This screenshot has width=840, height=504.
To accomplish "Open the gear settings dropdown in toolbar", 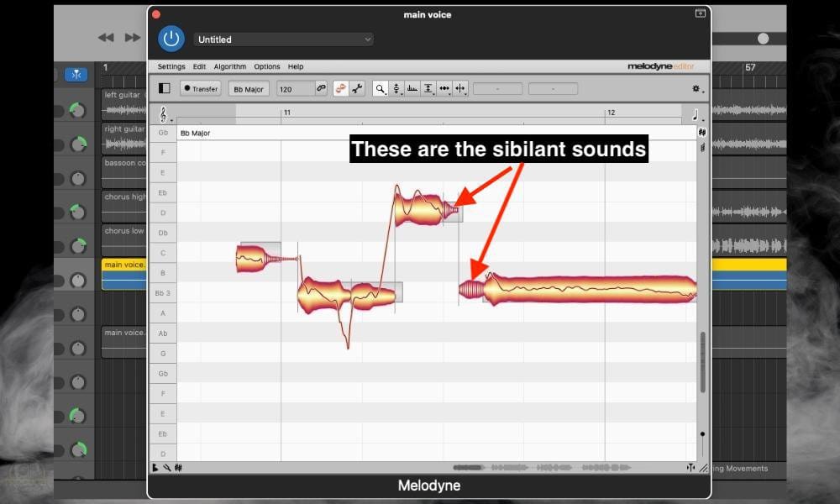I will pyautogui.click(x=697, y=89).
